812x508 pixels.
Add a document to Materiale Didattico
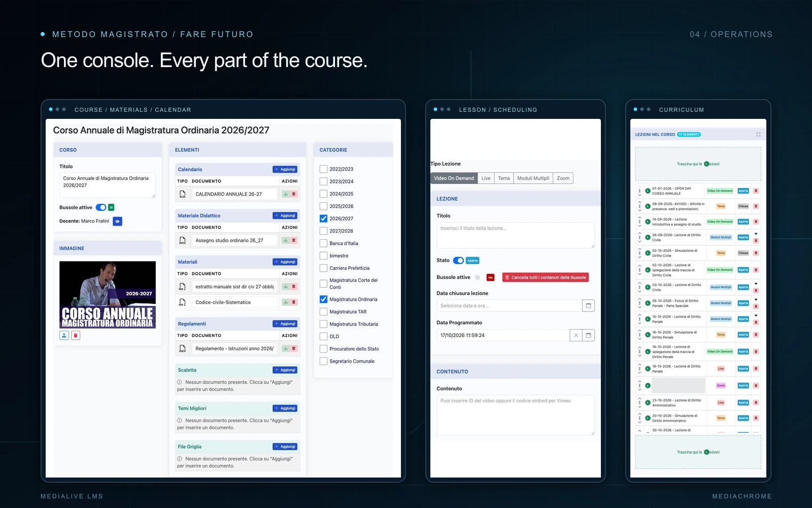coord(285,215)
